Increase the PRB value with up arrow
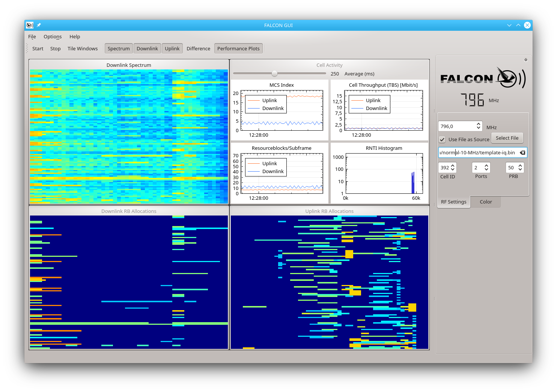The width and height of the screenshot is (557, 392). [520, 165]
